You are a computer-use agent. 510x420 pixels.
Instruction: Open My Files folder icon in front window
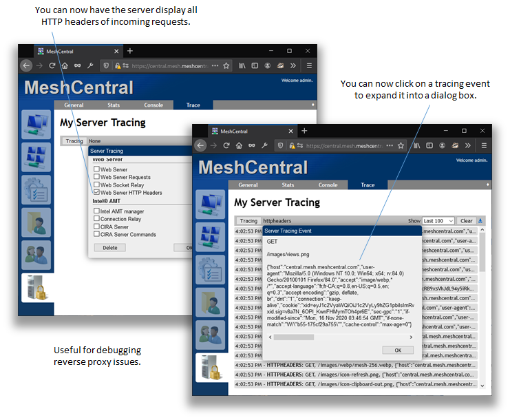[210, 302]
